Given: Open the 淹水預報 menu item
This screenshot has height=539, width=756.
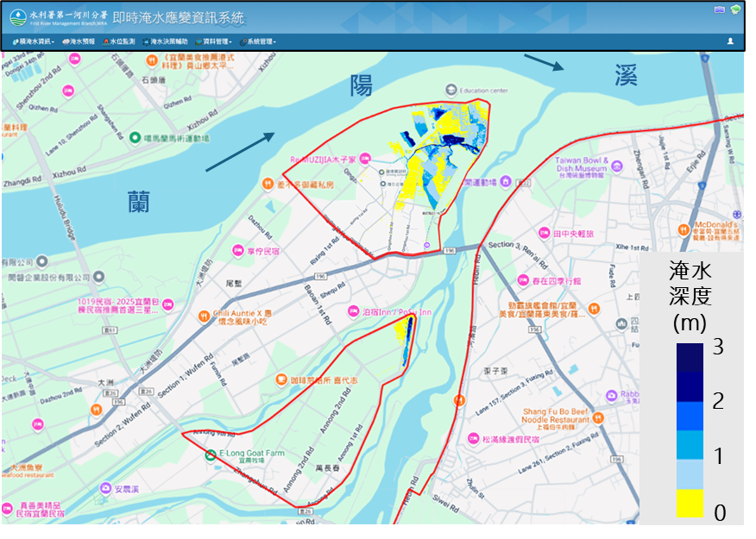Looking at the screenshot, I should (x=79, y=41).
